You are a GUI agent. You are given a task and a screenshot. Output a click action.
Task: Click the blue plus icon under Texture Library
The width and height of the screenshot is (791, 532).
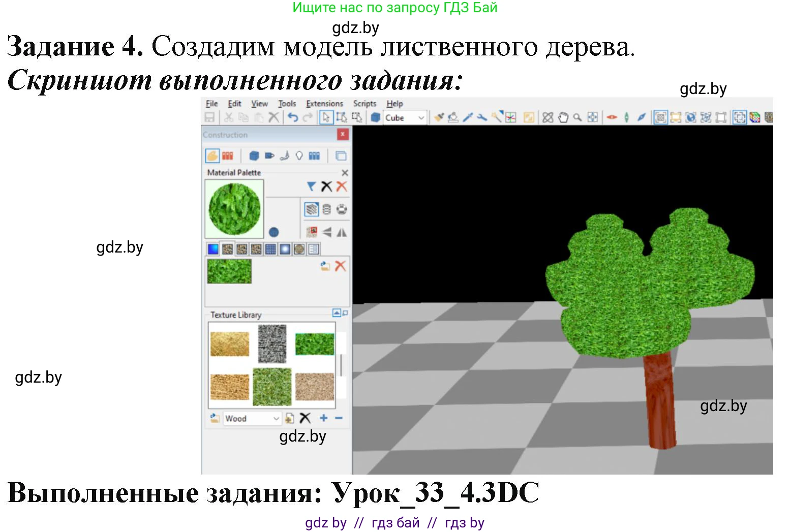324,418
